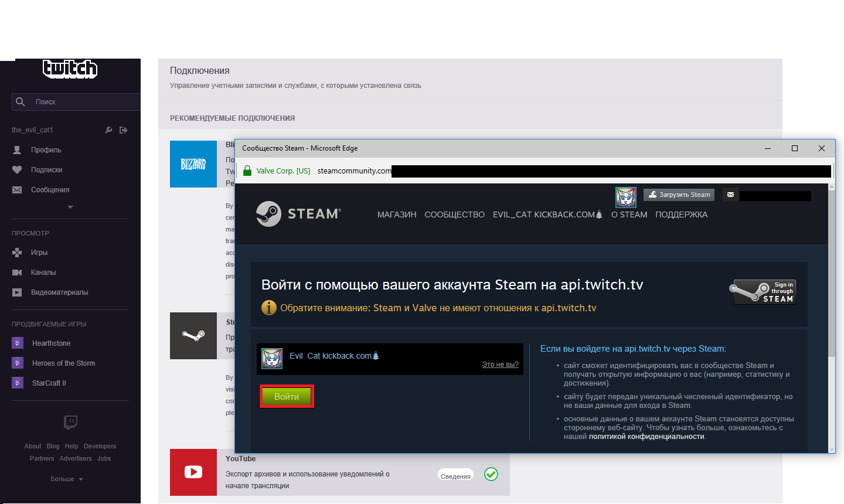Click the green lock security icon in Edge
This screenshot has height=504, width=844.
tap(247, 171)
